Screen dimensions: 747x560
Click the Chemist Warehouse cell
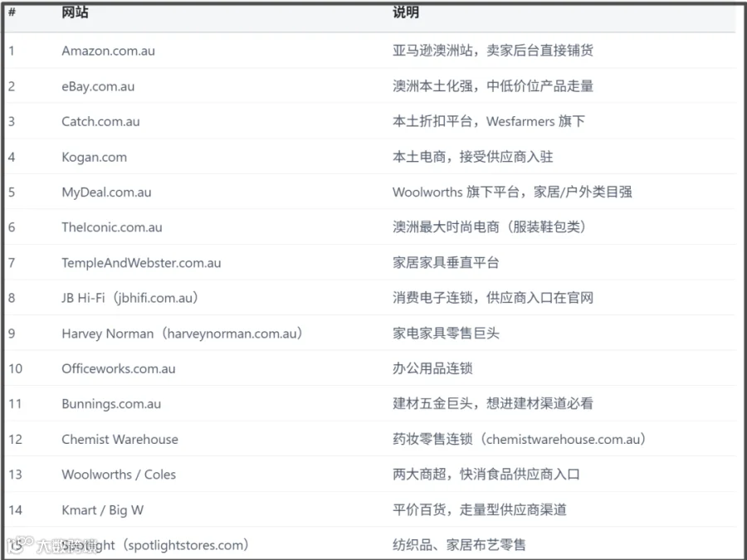[120, 439]
